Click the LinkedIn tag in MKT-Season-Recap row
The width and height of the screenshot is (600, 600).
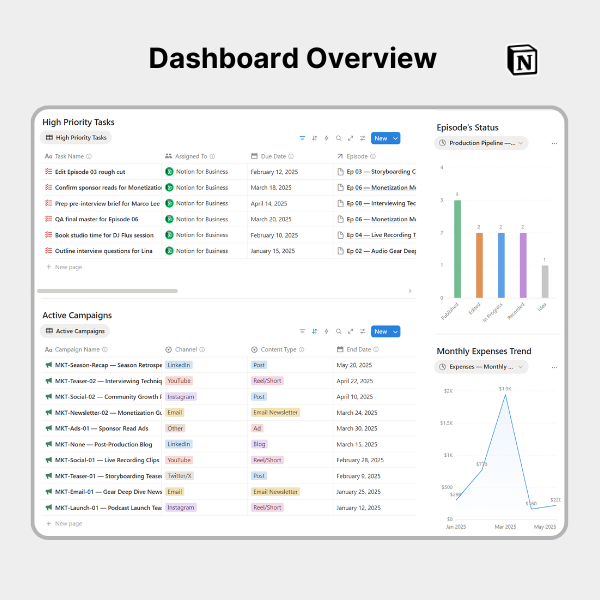click(x=179, y=365)
